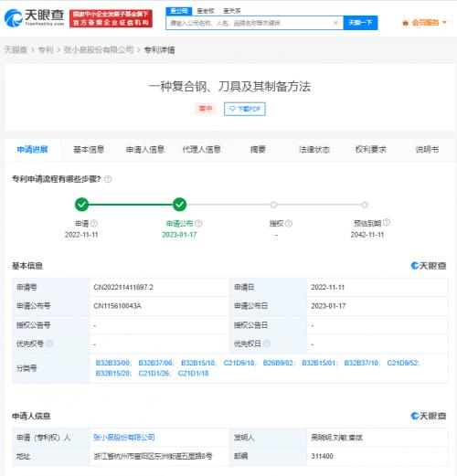Focus the company name search input field
The height and width of the screenshot is (476, 457).
[x=250, y=23]
